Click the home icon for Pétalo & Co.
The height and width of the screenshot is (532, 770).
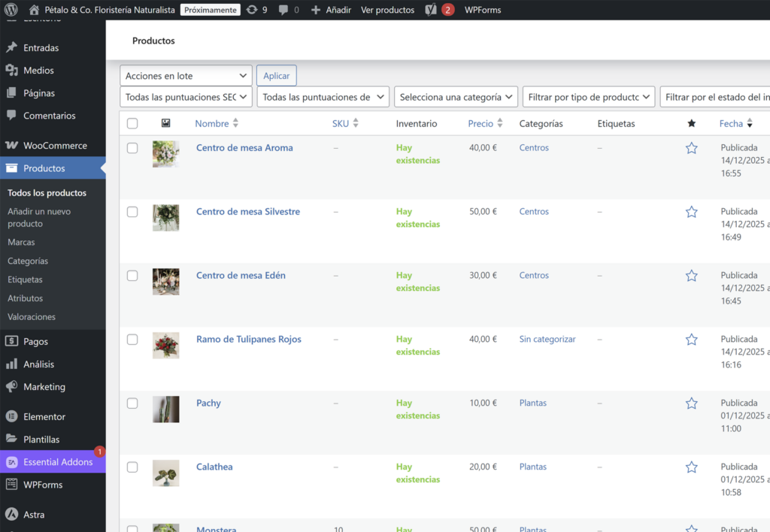[34, 10]
